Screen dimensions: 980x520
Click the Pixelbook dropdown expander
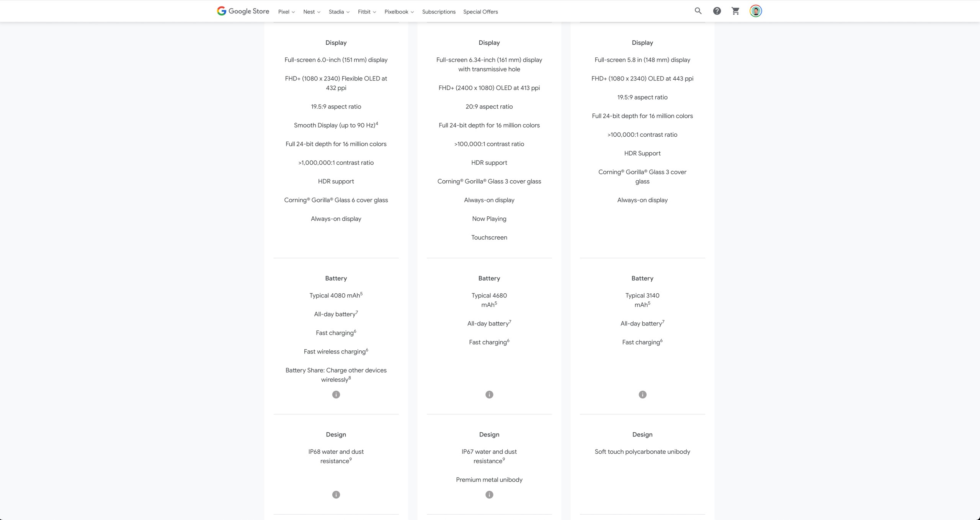pyautogui.click(x=413, y=11)
